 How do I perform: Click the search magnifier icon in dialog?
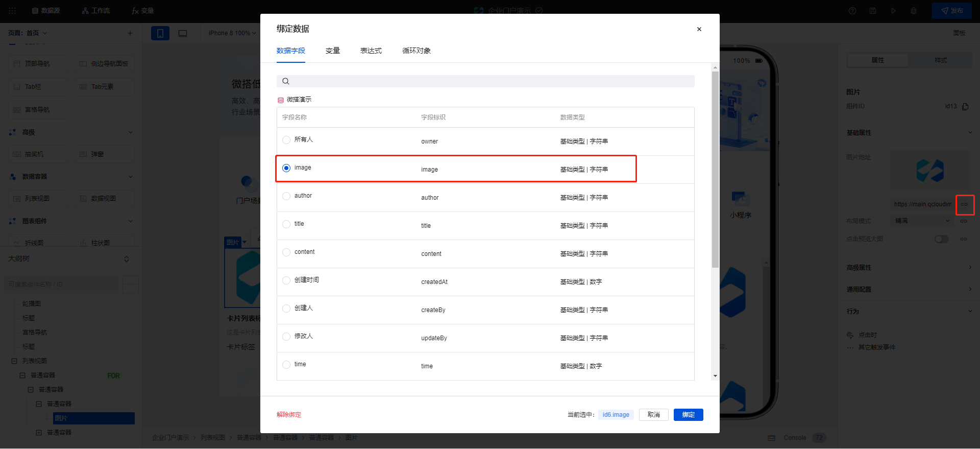286,81
